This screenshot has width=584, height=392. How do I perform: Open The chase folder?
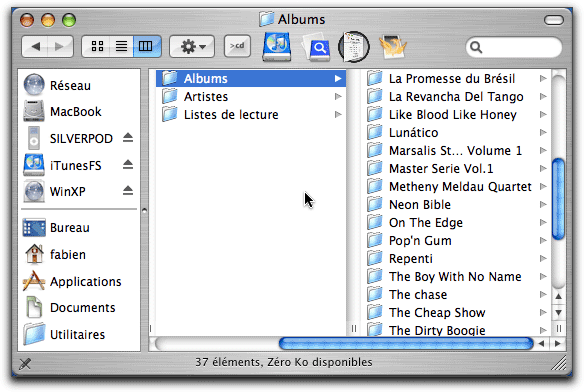pos(457,294)
